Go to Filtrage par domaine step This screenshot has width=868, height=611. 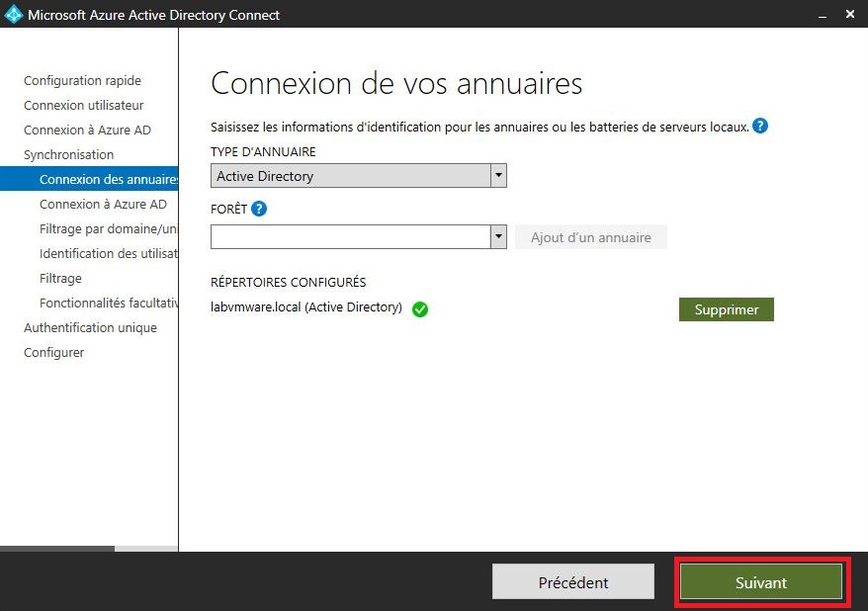(109, 229)
